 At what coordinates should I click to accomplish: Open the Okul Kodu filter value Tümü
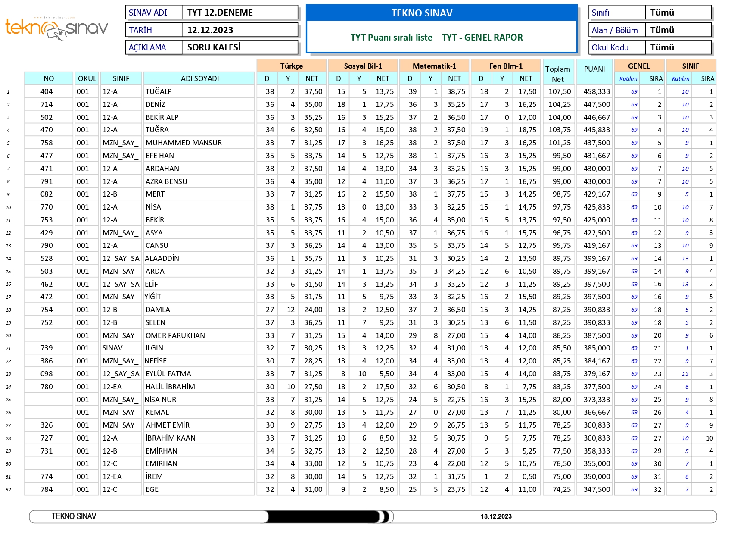(678, 47)
